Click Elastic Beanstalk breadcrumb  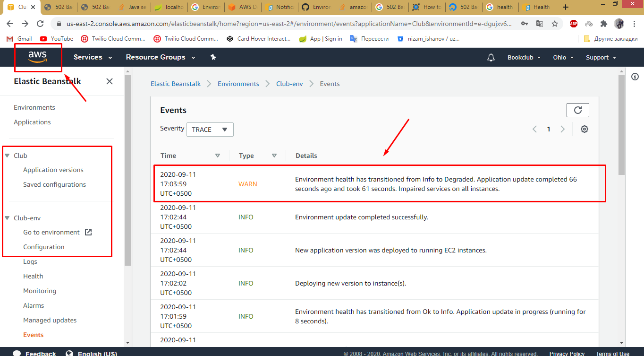176,84
